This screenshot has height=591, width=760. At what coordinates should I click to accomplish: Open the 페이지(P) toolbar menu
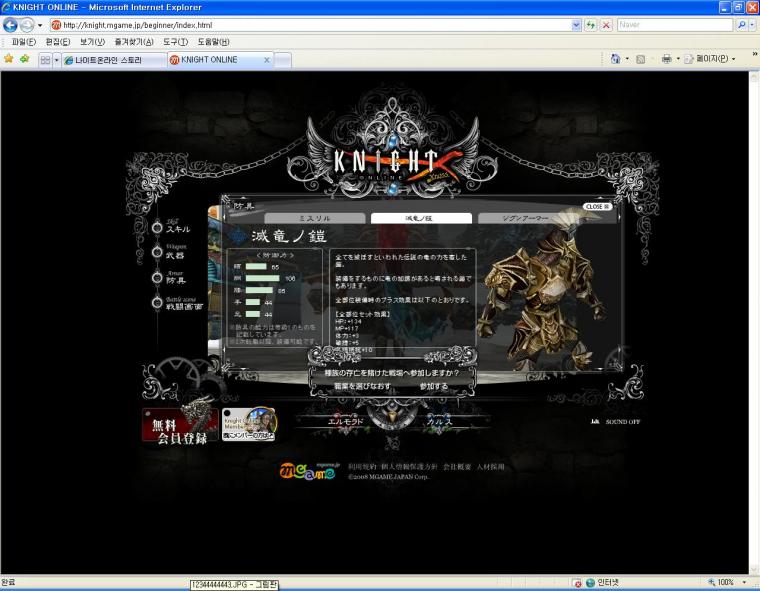(x=710, y=59)
